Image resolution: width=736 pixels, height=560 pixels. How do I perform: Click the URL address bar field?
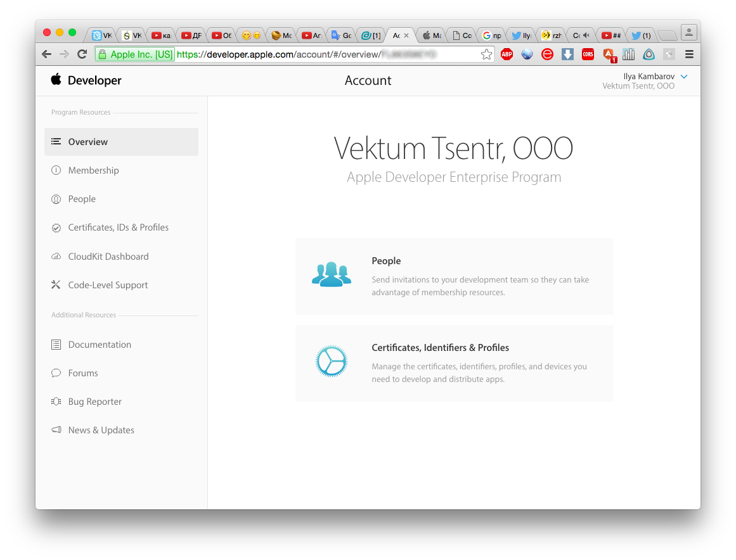[x=294, y=54]
